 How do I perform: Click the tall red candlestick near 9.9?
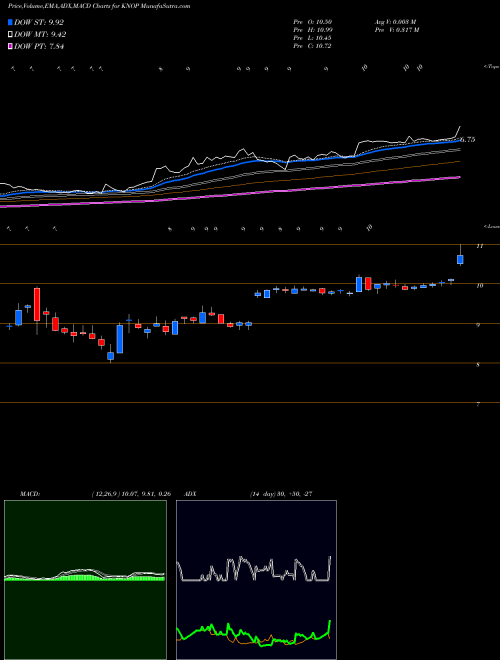[37, 304]
